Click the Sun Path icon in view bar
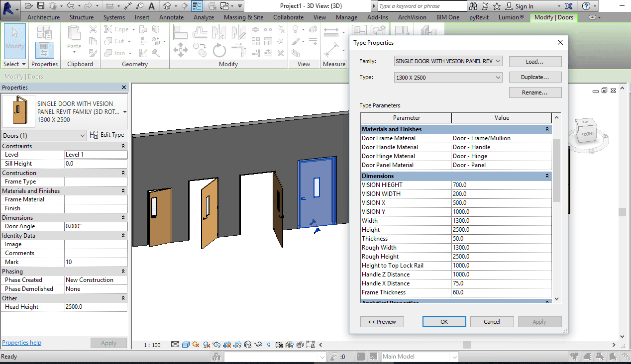 coord(195,344)
